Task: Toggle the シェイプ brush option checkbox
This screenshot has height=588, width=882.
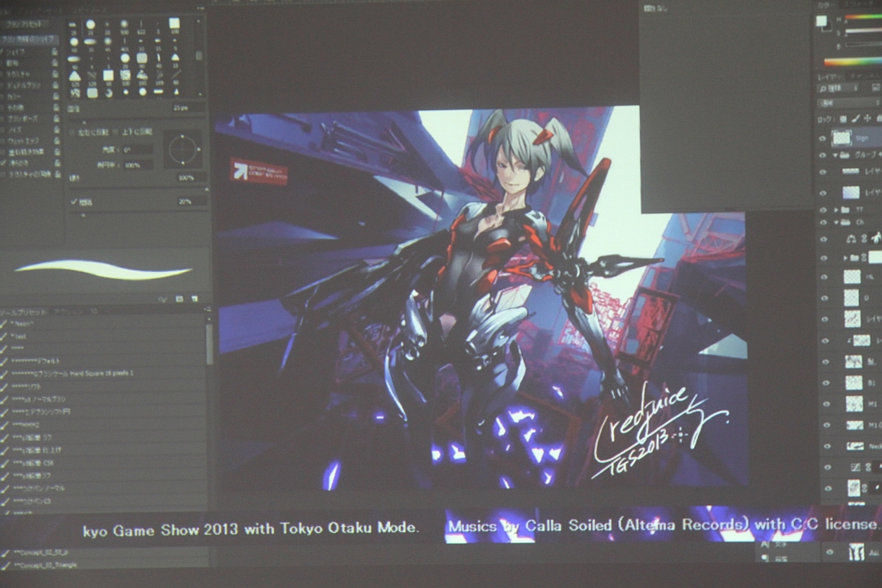Action: [x=3, y=52]
